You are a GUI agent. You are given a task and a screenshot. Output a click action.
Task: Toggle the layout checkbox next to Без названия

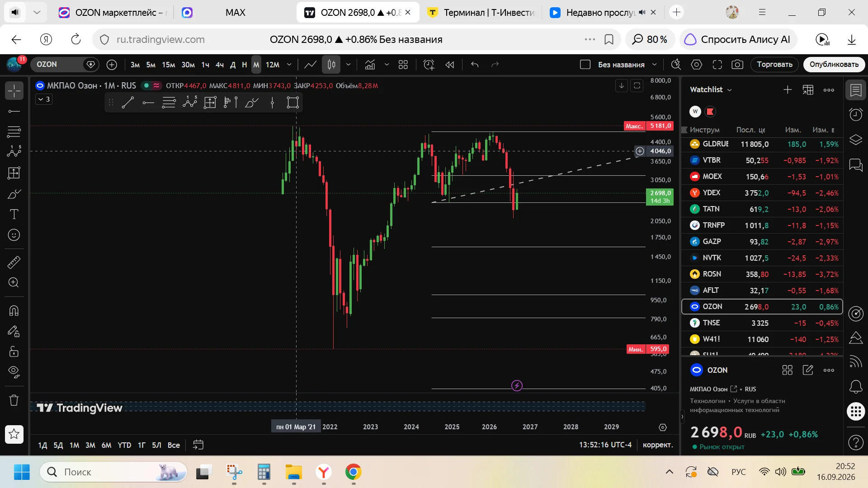[585, 65]
